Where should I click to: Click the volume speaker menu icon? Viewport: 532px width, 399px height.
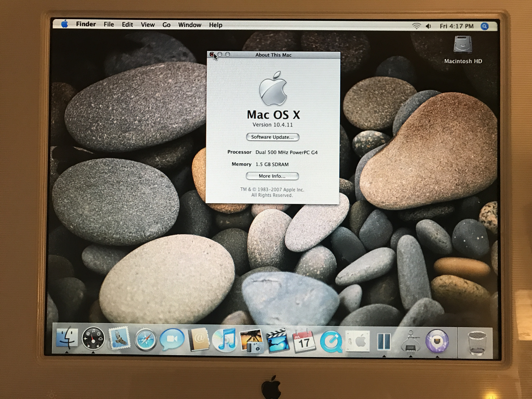tap(428, 26)
